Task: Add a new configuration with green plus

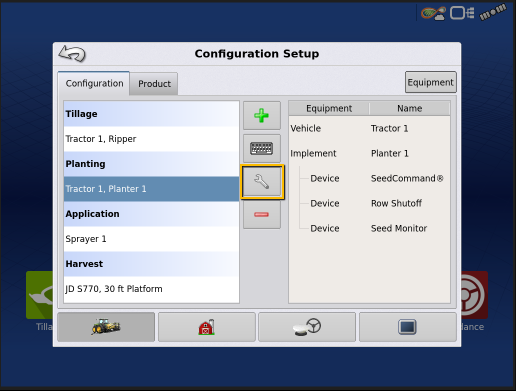Action: 262,115
